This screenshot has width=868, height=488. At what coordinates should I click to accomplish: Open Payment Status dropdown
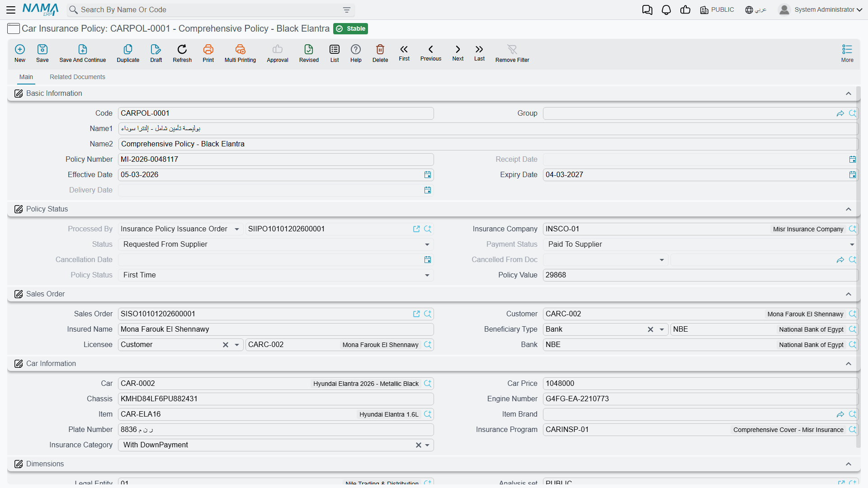pos(852,244)
